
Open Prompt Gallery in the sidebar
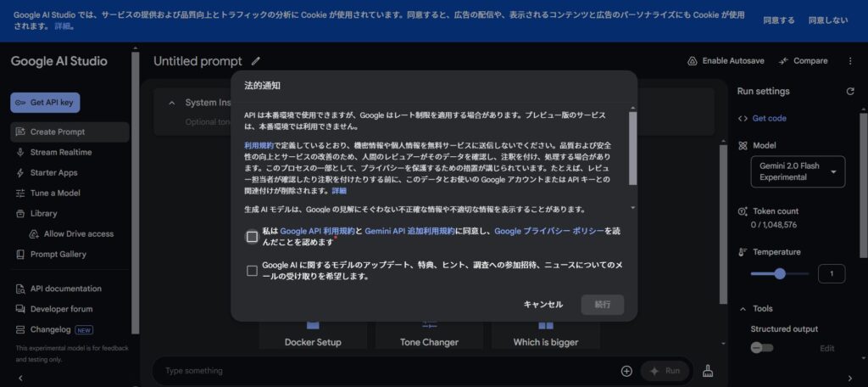pyautogui.click(x=70, y=255)
